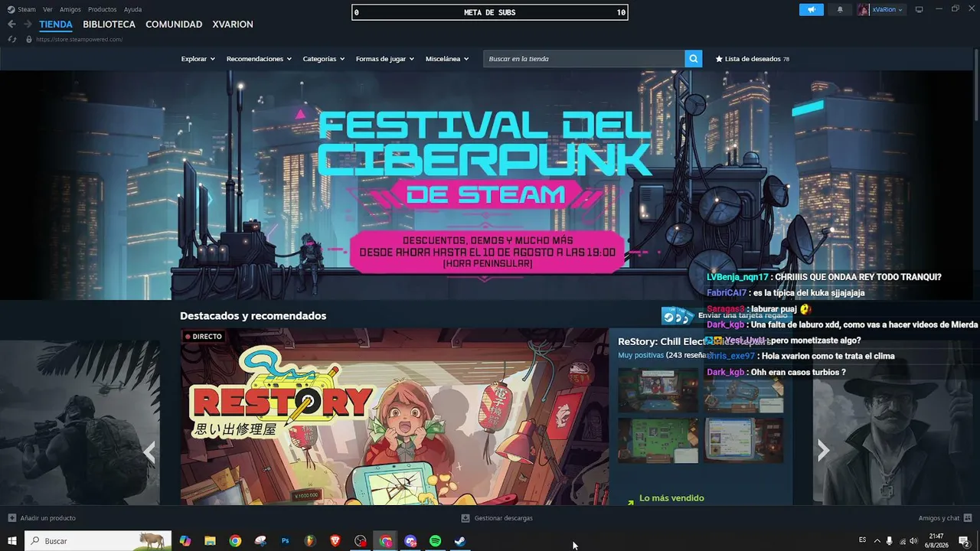Open the xVaRion account dropdown
This screenshot has height=551, width=980.
[880, 10]
